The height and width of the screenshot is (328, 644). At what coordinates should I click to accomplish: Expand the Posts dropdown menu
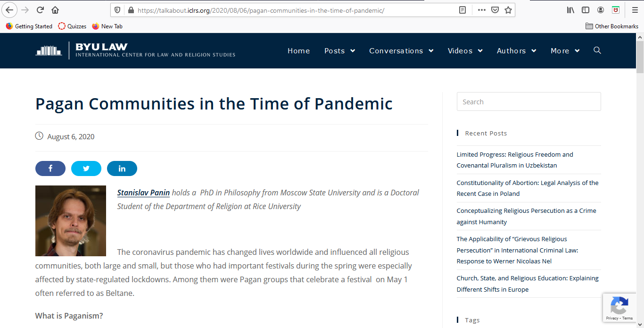pos(339,51)
